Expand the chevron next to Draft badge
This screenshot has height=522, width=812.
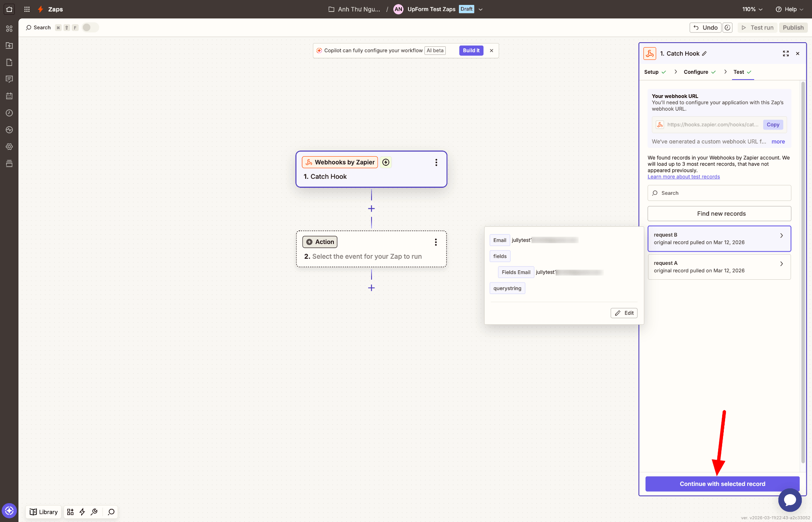coord(481,9)
